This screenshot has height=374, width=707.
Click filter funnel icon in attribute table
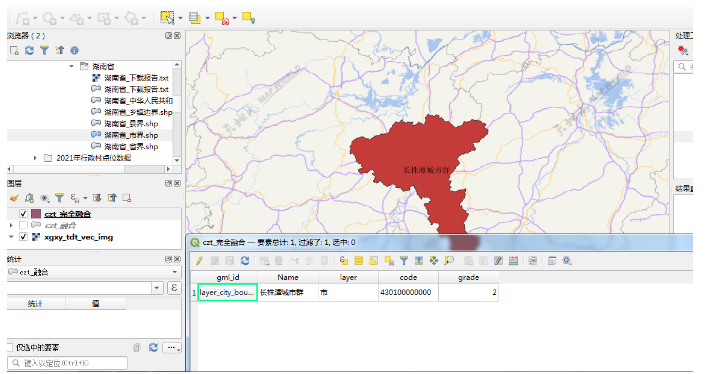(404, 260)
